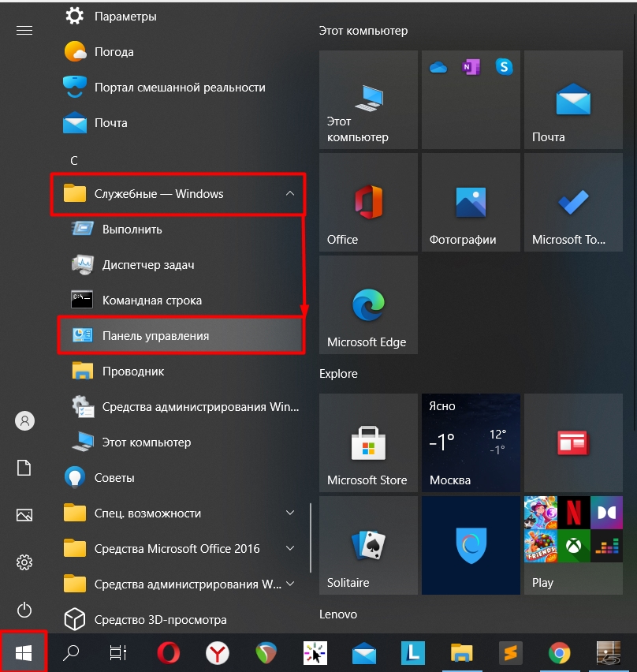Open the Solitaire tile
Screen dimensions: 637x672
[368, 545]
